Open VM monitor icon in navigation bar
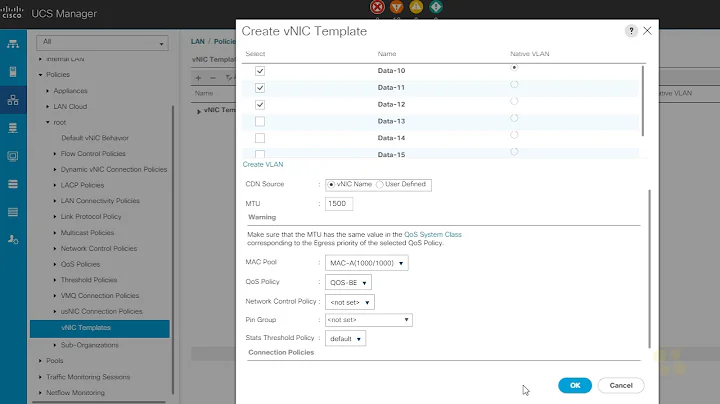Viewport: 720px width, 404px height. [13, 156]
